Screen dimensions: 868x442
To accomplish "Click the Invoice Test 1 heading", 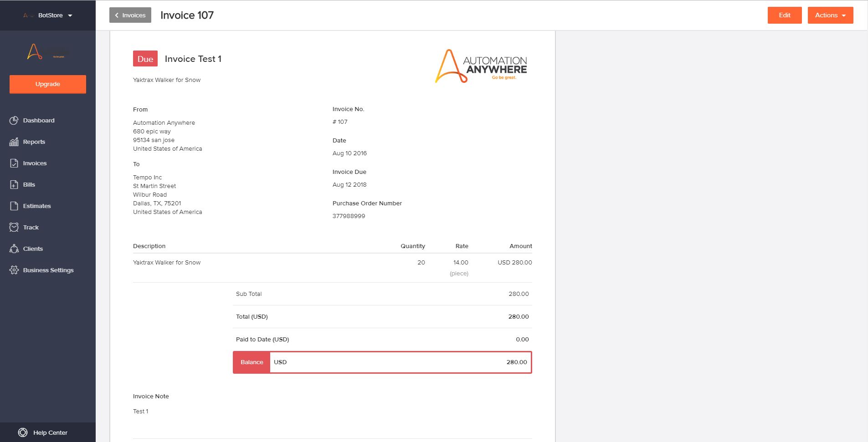I will 193,59.
